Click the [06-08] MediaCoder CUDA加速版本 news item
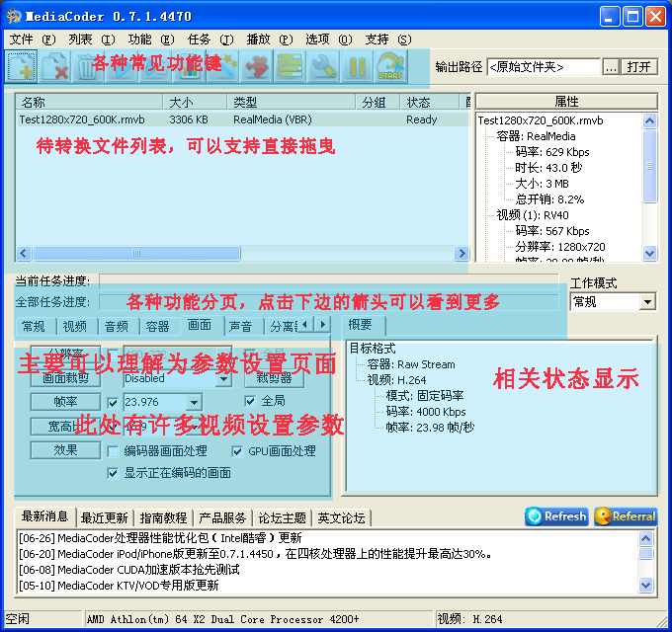Viewport: 672px width, 632px height. pos(129,570)
